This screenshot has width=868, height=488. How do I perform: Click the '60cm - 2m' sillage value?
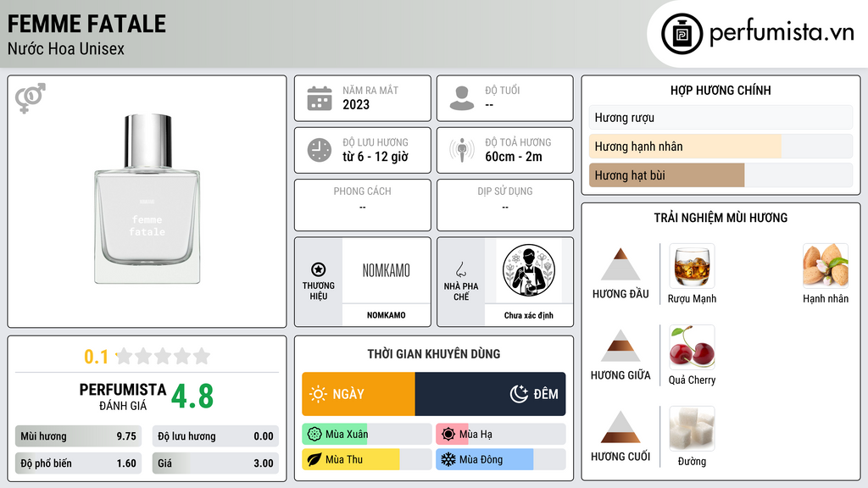514,157
